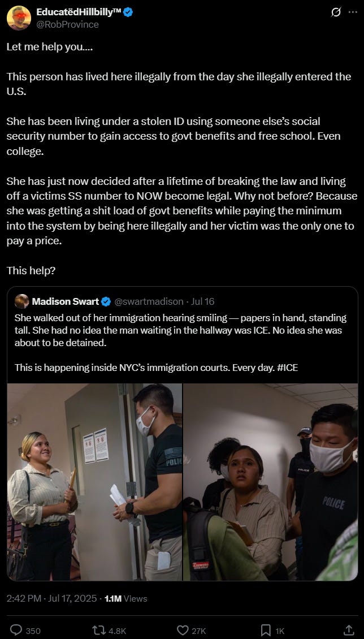Click the verified badge next to Madison Swart

click(x=106, y=301)
